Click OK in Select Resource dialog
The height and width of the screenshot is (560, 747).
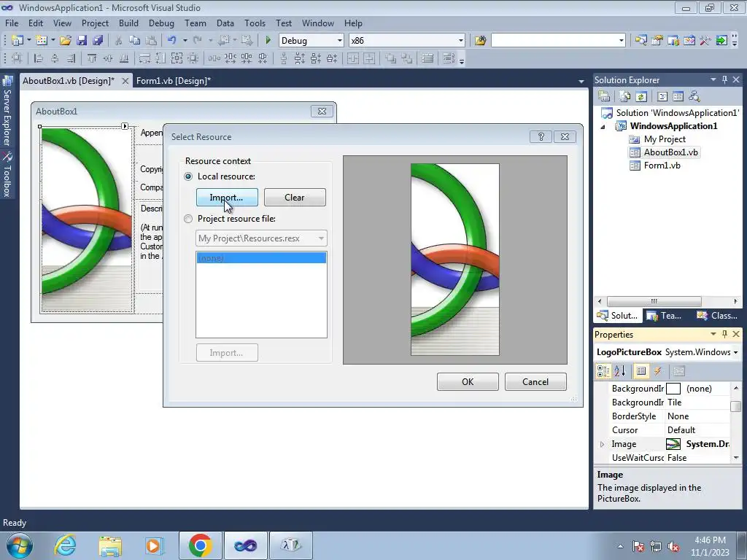468,381
